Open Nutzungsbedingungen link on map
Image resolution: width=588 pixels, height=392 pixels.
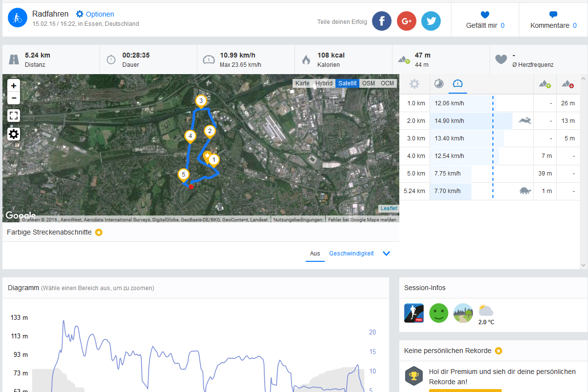click(297, 220)
